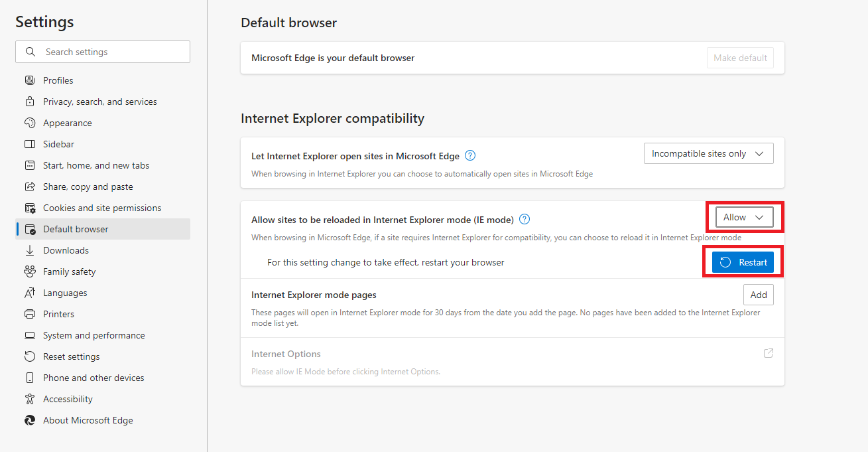Click the Microsoft Edge logo next to About
Viewport: 868px width, 452px height.
click(30, 419)
